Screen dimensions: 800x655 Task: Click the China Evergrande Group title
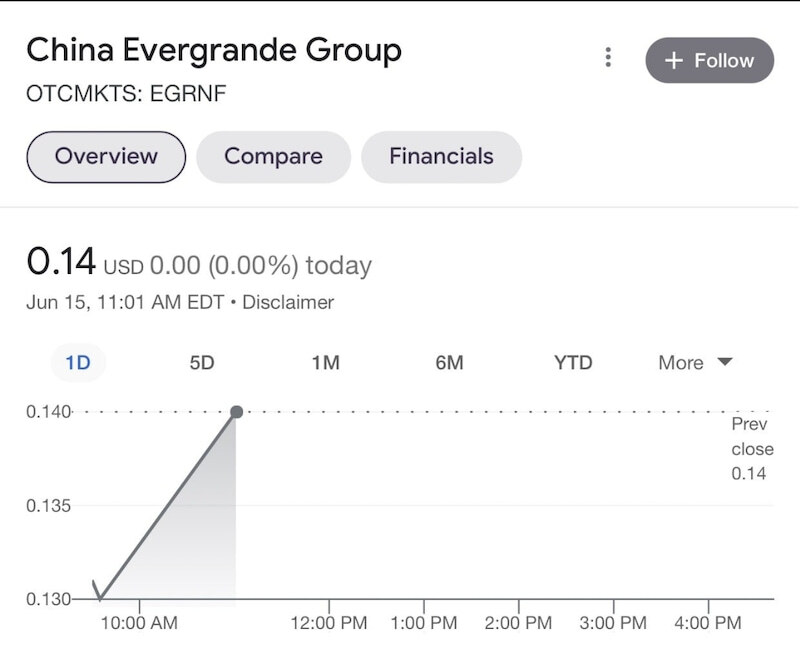tap(214, 50)
